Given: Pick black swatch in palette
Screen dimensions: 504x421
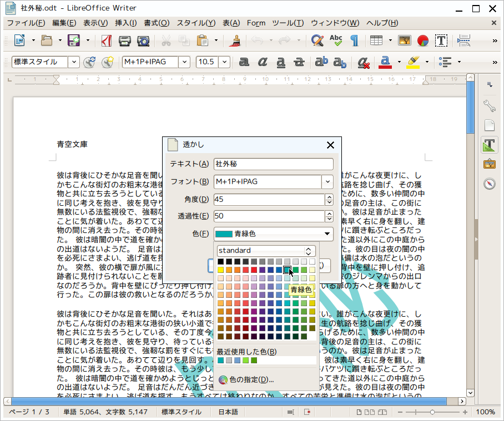Looking at the screenshot, I should point(220,261).
